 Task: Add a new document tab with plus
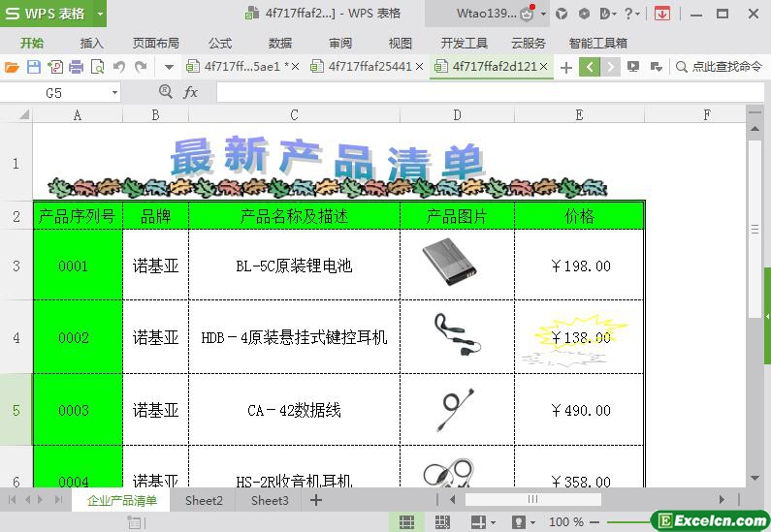pyautogui.click(x=566, y=67)
